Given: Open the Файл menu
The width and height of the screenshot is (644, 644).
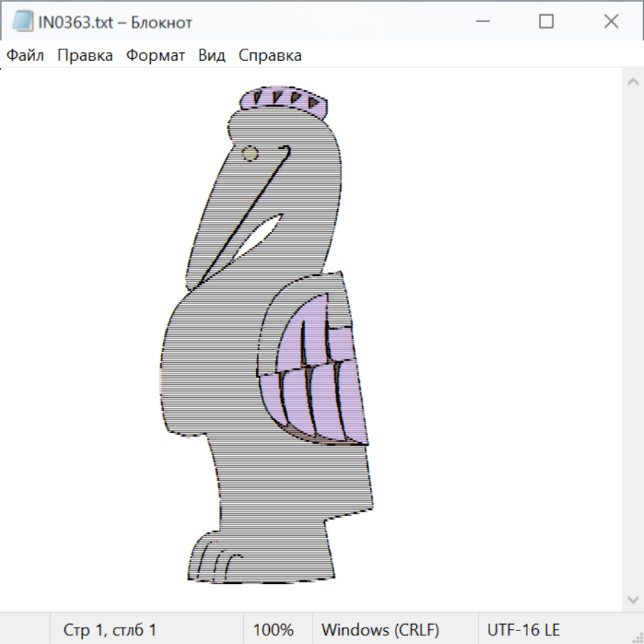Looking at the screenshot, I should [x=25, y=56].
